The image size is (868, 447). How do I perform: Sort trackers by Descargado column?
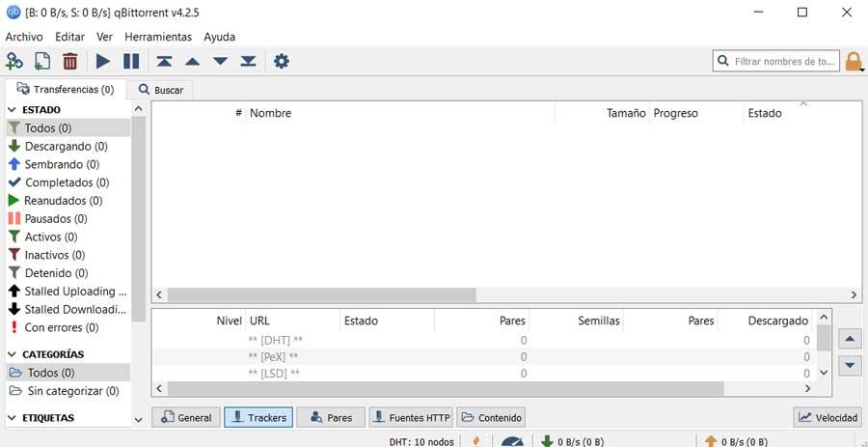click(x=765, y=321)
